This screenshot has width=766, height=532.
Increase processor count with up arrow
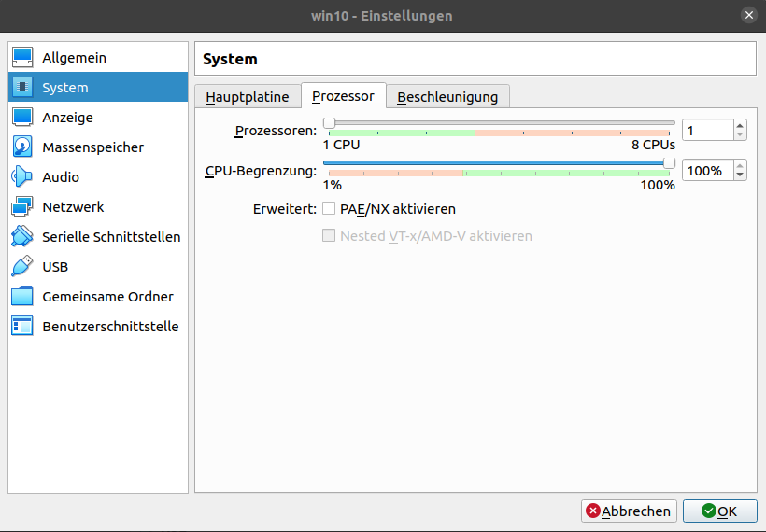(x=740, y=125)
